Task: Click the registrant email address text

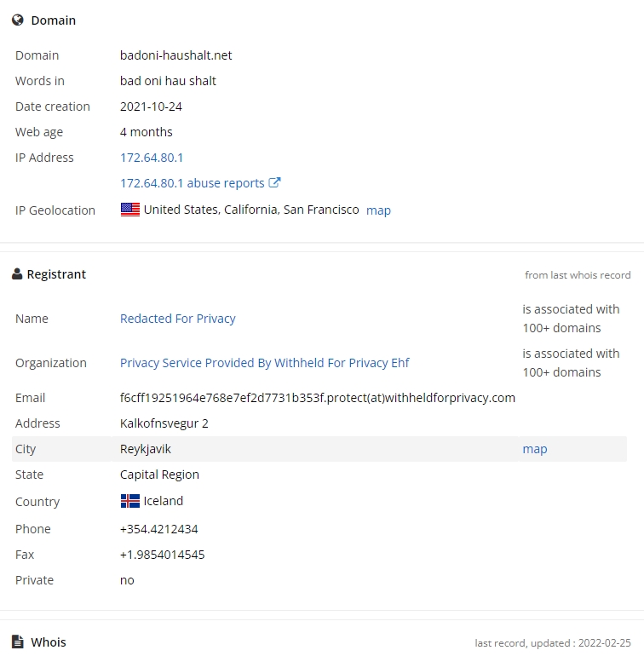Action: tap(317, 398)
